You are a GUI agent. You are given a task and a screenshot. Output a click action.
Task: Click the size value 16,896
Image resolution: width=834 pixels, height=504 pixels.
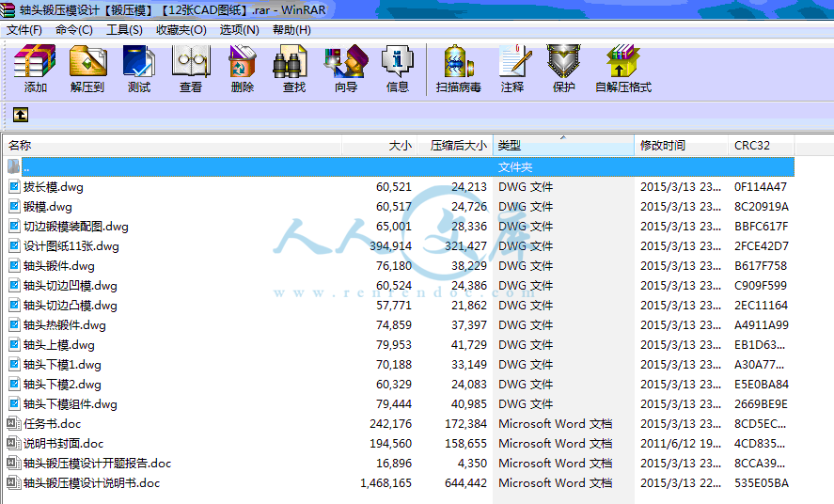click(394, 463)
